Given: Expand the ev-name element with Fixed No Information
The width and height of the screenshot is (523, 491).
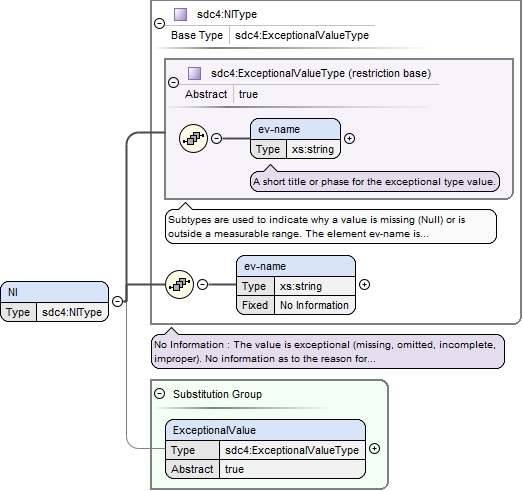Looking at the screenshot, I should tap(364, 285).
